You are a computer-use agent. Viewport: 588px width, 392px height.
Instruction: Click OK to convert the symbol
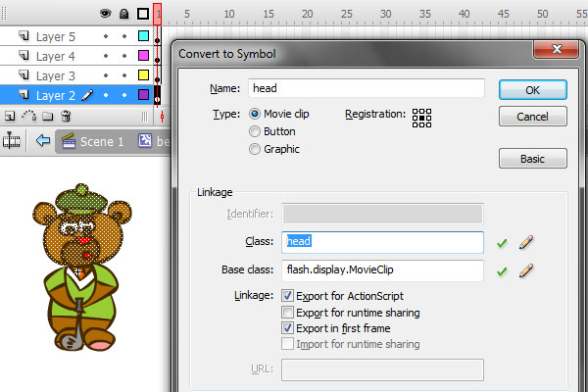point(532,90)
